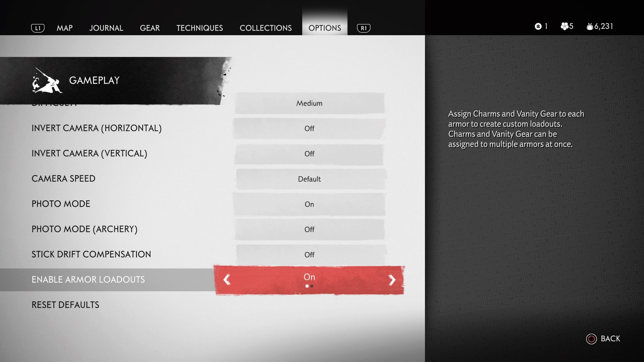Select the OPTIONS menu tab

[x=325, y=27]
